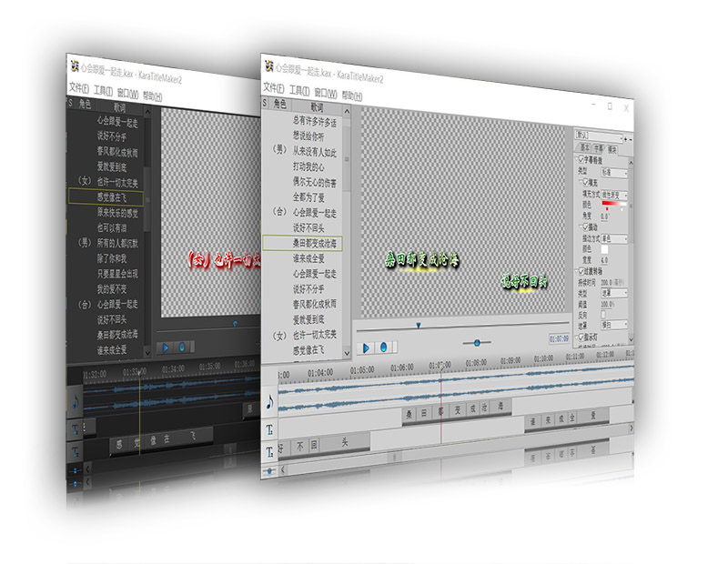Switch to the 字幕 tab in the effects panel

(598, 148)
